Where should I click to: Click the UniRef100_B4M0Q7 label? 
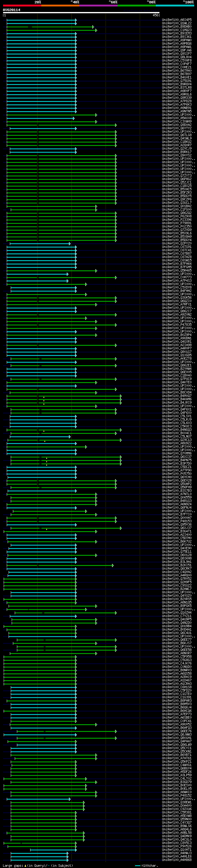[x=177, y=396]
